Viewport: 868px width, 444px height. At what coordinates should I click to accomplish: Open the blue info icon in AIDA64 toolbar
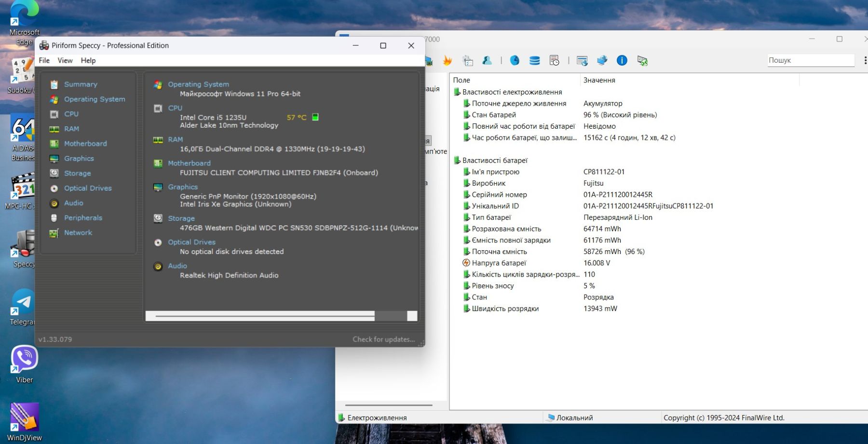(622, 60)
